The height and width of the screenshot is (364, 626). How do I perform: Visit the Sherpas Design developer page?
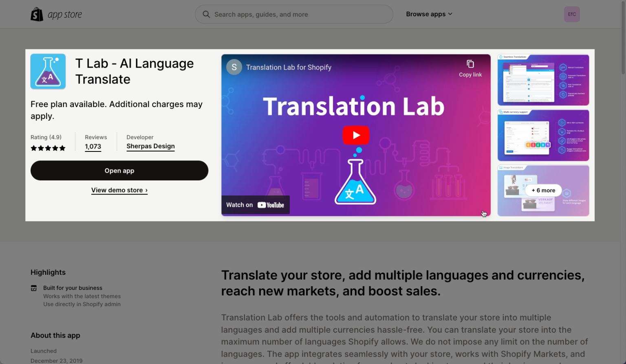(150, 146)
